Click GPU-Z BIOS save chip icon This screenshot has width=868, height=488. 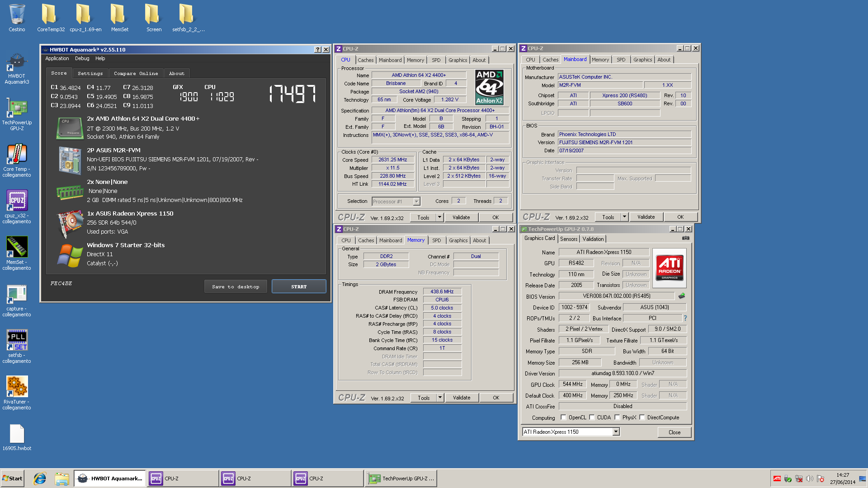coord(682,296)
